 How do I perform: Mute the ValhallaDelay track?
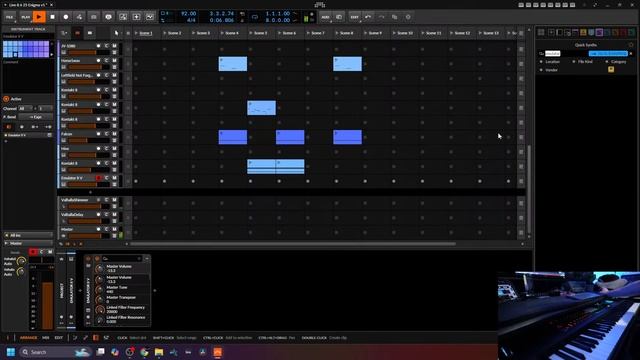[x=114, y=214]
